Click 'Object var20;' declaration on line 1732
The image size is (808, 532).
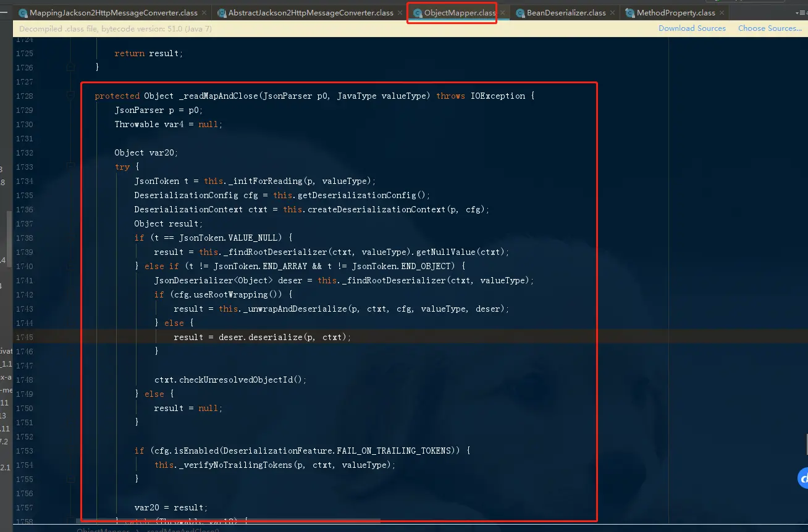tap(146, 152)
